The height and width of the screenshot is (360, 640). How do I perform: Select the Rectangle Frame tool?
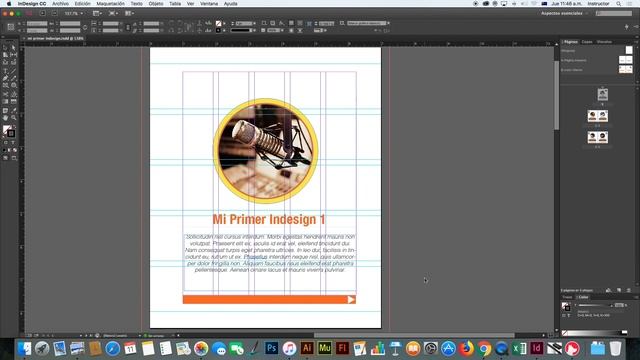point(5,85)
